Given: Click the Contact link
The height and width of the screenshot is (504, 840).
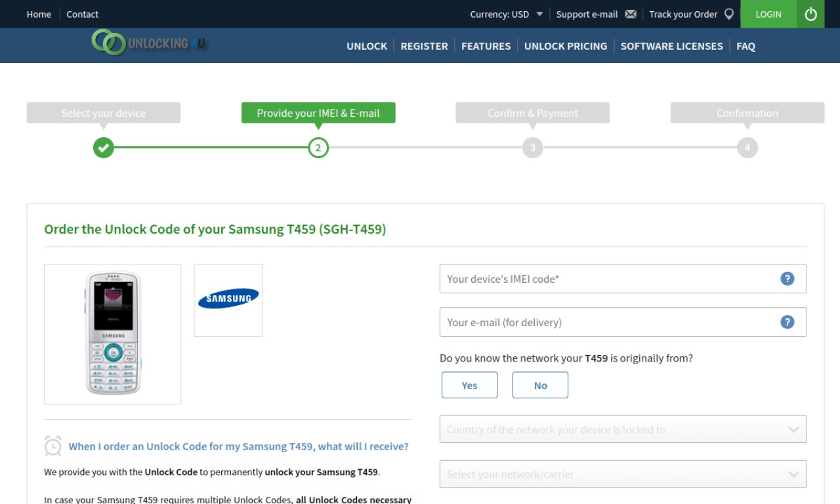Looking at the screenshot, I should 82,14.
